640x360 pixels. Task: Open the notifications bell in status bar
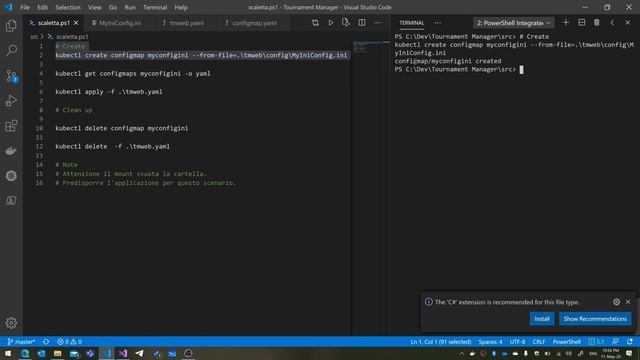[x=630, y=342]
